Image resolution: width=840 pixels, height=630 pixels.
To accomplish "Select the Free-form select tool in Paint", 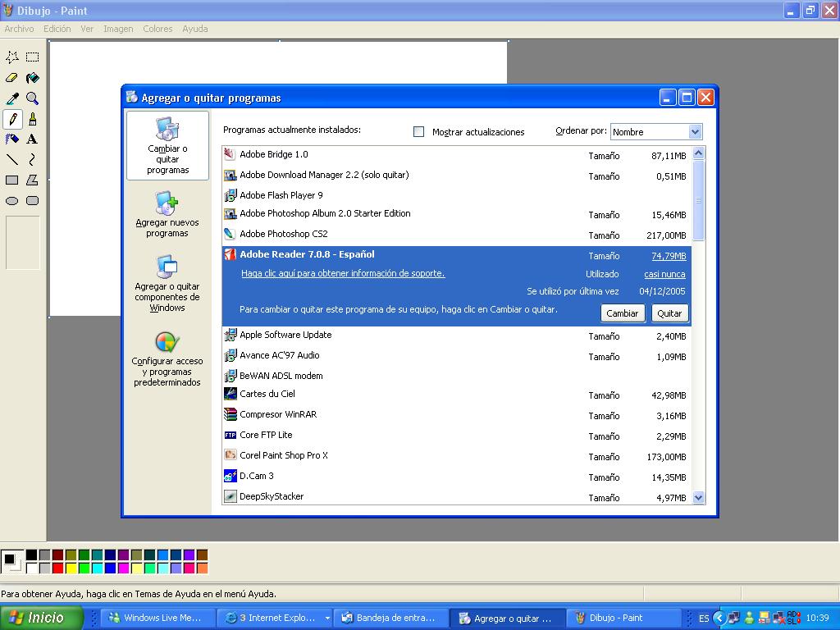I will pyautogui.click(x=12, y=57).
